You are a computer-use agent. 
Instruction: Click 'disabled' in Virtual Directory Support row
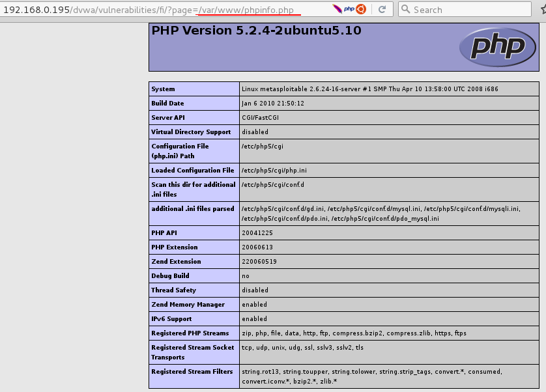point(255,132)
